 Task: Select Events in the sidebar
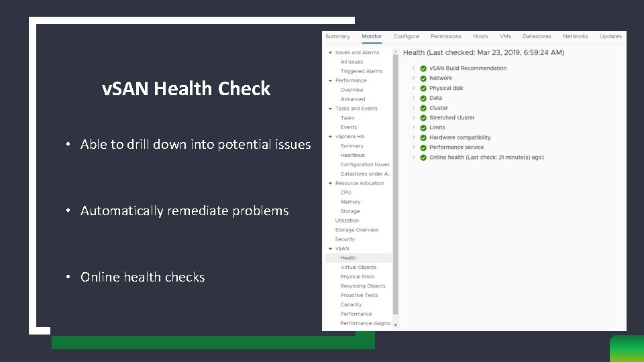click(348, 127)
